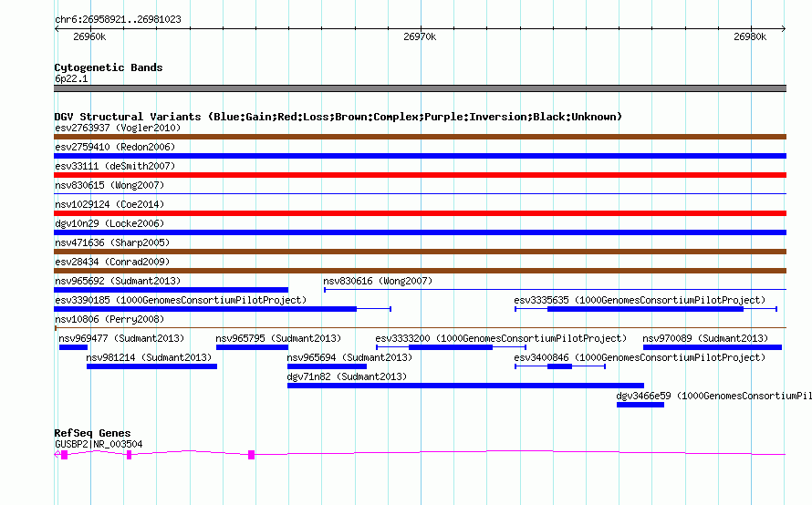Click the 26970k ruler tick mark
Screen dimensions: 812x505
tap(421, 29)
